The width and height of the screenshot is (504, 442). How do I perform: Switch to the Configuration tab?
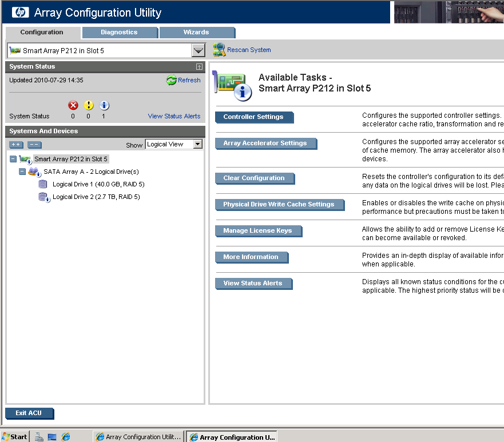pos(43,33)
